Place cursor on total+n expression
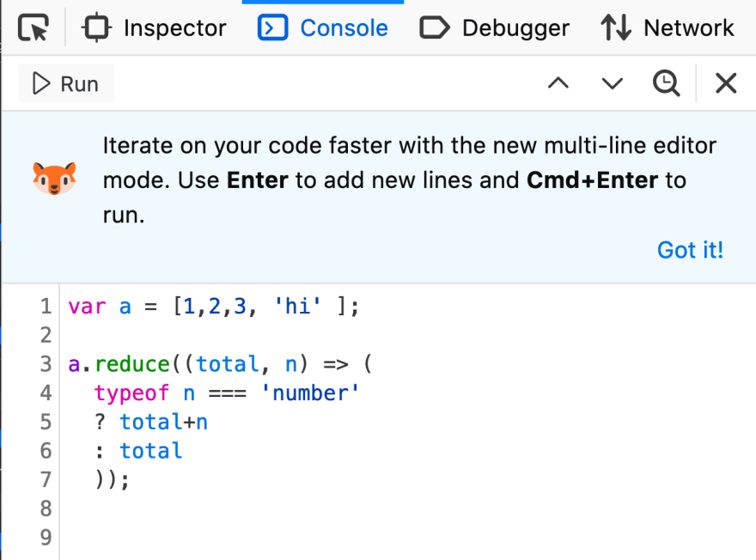Screen dimensions: 756x560 [163, 423]
